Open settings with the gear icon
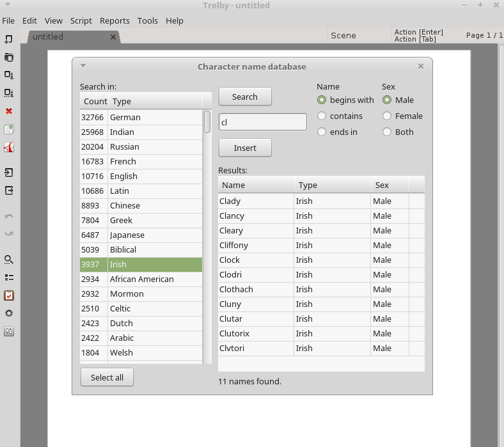This screenshot has height=447, width=504. click(9, 313)
